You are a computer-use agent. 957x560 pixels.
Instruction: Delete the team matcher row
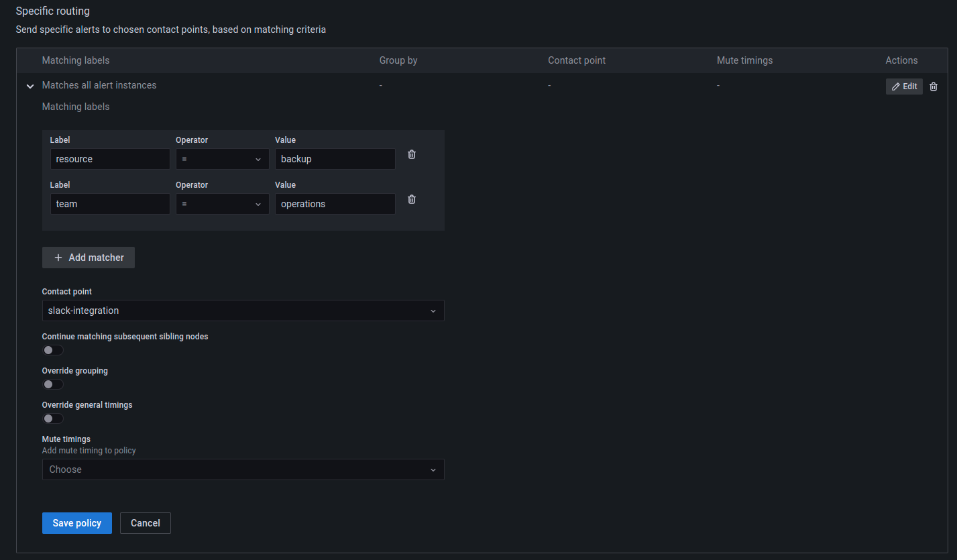coord(412,199)
